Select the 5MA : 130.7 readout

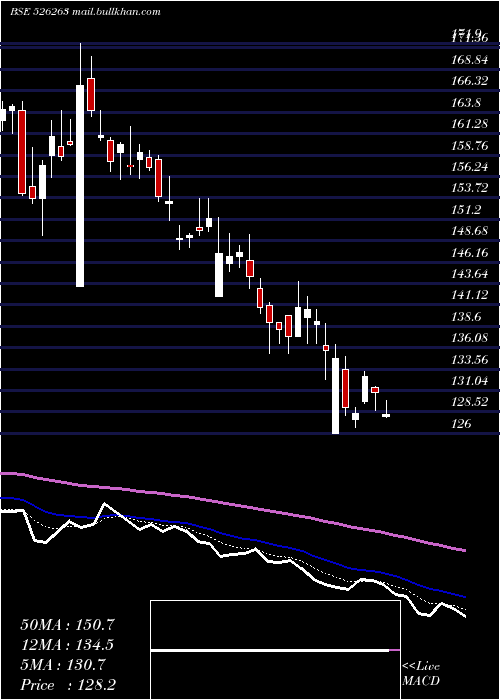(x=63, y=665)
